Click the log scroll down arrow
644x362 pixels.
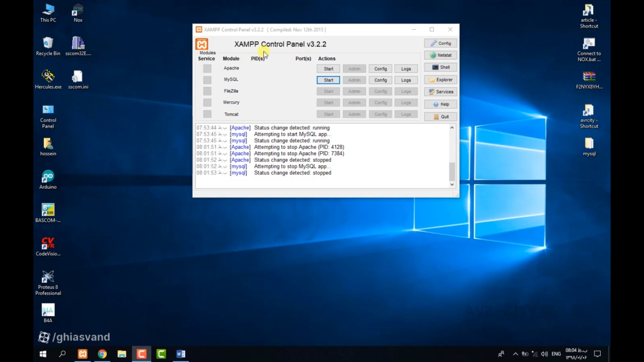(x=452, y=185)
